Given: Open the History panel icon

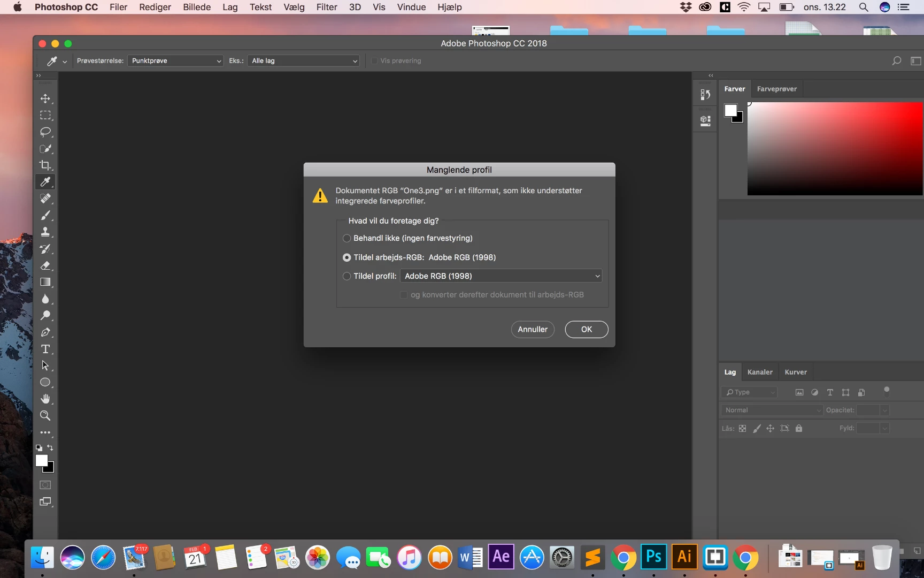Looking at the screenshot, I should coord(705,95).
